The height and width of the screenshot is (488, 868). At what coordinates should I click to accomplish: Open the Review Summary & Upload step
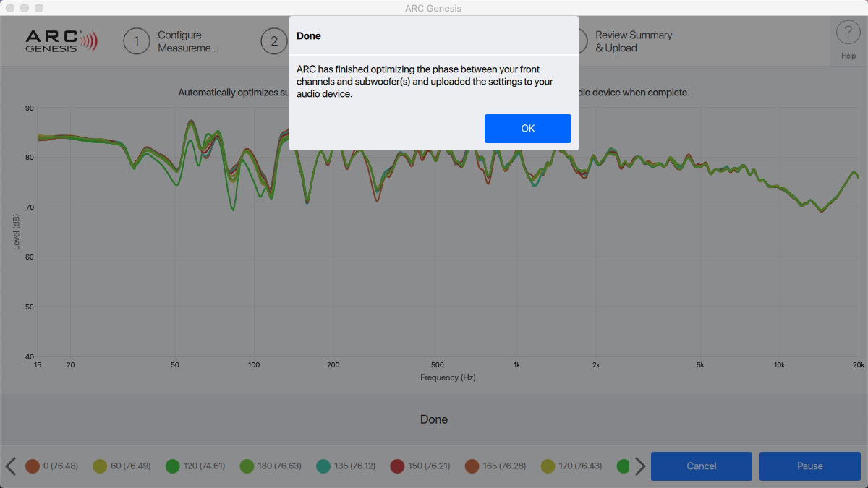[634, 41]
